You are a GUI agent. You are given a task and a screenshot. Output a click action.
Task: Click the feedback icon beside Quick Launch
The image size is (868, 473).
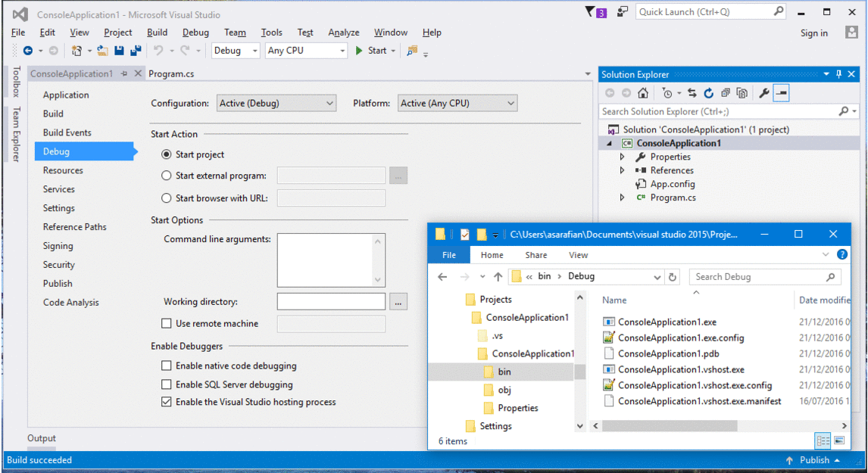(623, 11)
